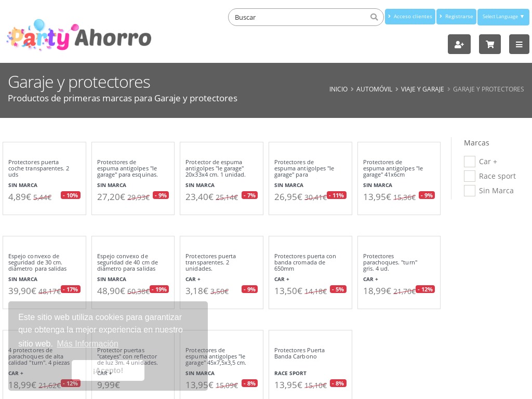Open Protectores Puerta Banda Carbono product
The width and height of the screenshot is (532, 399).
(300, 353)
